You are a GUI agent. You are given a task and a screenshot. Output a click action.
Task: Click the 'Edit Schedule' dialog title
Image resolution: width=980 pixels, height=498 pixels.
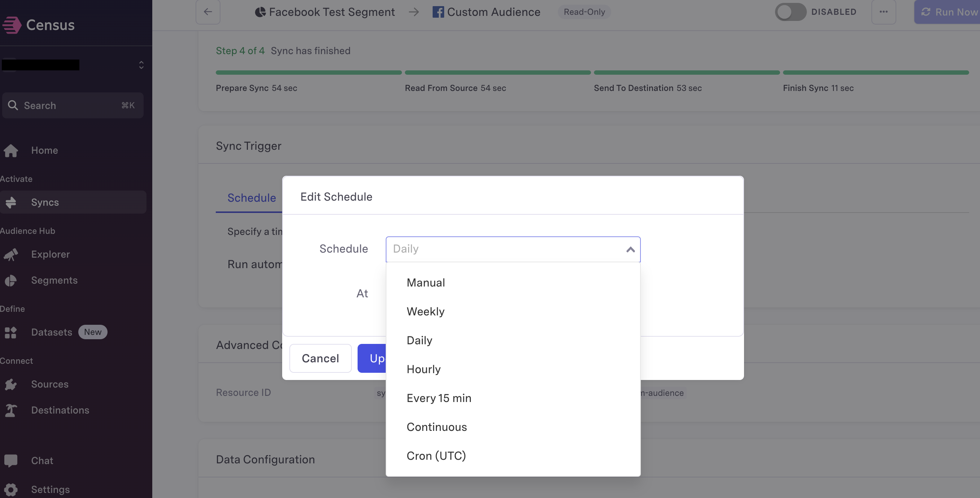pyautogui.click(x=336, y=197)
